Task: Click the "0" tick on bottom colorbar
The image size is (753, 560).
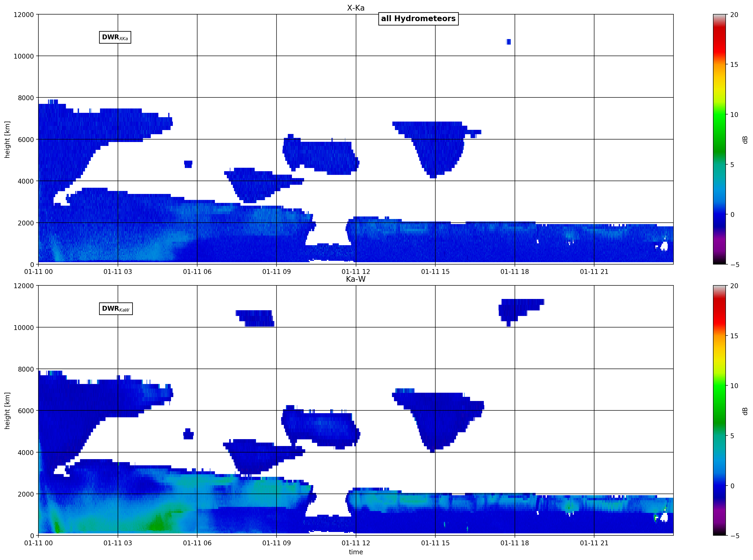Action: point(732,486)
